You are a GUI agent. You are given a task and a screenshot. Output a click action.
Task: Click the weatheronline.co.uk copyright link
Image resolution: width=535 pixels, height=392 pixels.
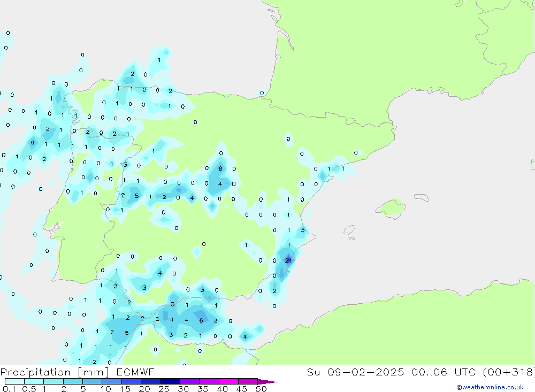(490, 387)
